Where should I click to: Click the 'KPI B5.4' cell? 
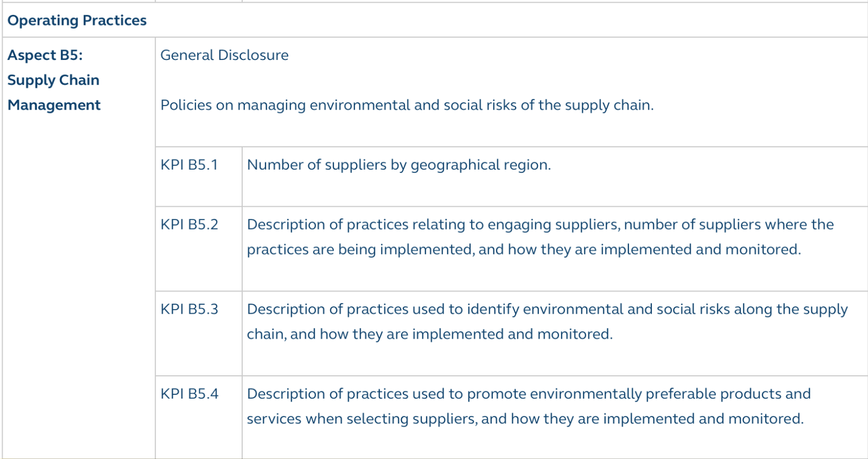point(189,394)
